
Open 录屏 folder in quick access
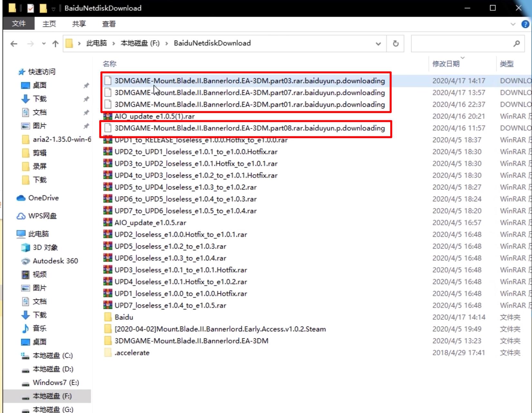40,166
